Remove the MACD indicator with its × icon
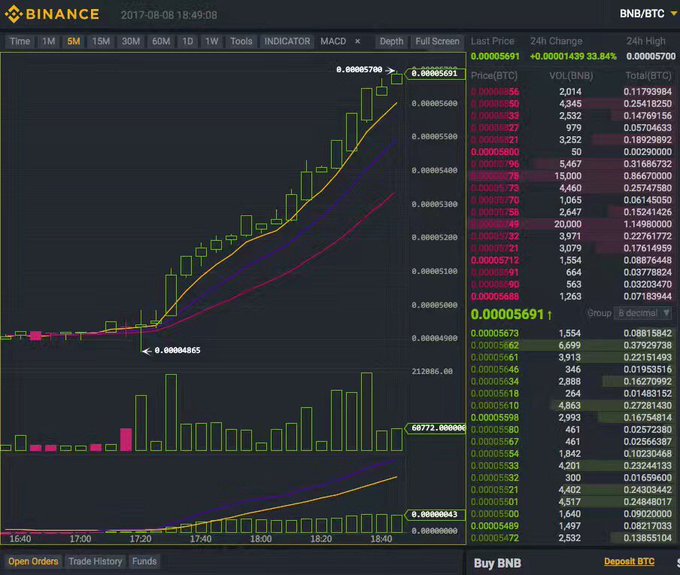This screenshot has height=575, width=680. click(357, 41)
